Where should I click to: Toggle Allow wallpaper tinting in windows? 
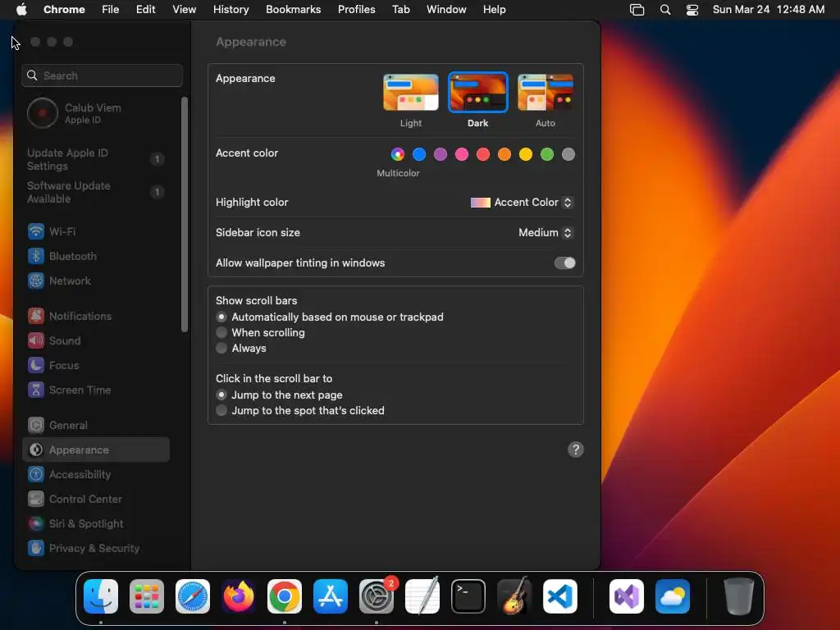tap(564, 263)
